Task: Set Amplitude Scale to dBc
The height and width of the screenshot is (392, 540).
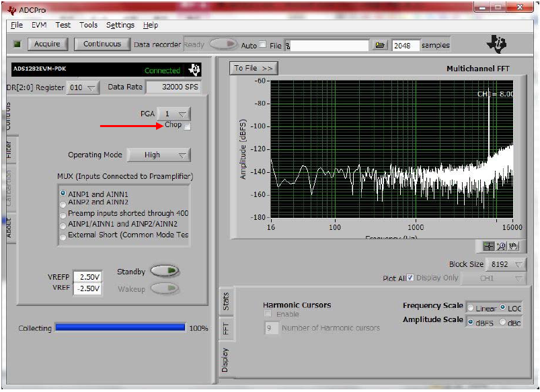Action: [503, 322]
